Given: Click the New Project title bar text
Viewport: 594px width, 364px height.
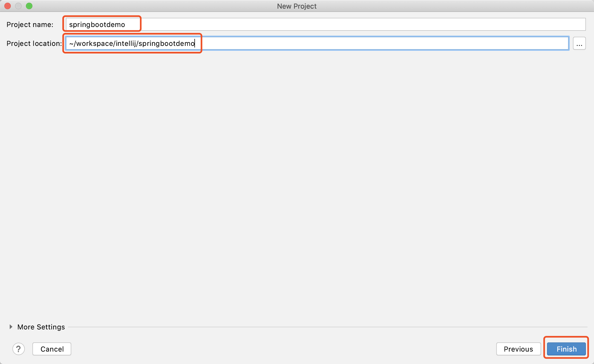Looking at the screenshot, I should click(x=296, y=6).
